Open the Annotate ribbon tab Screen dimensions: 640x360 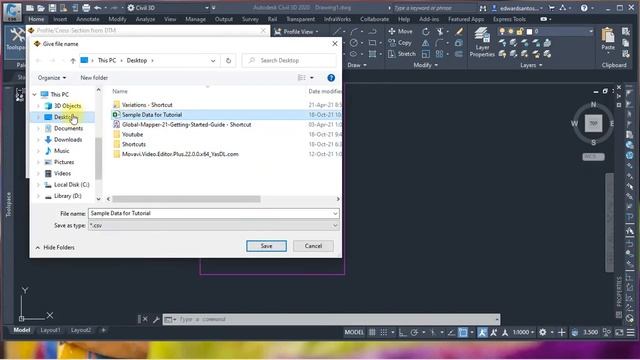88,19
